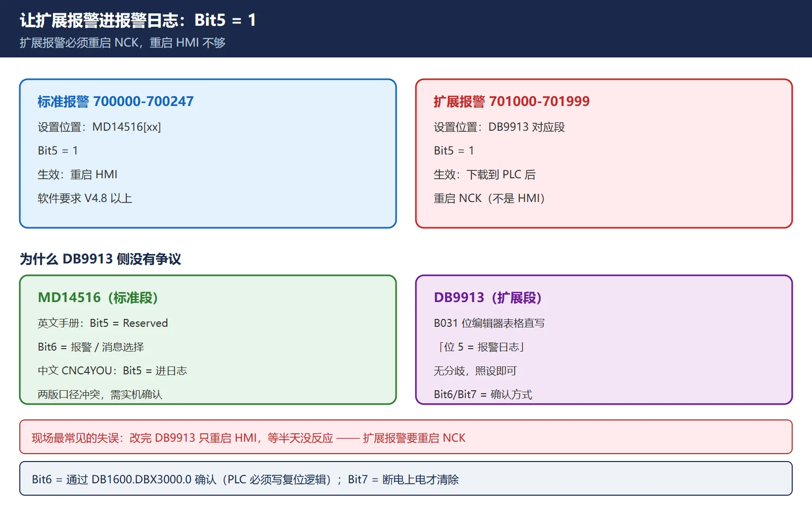
Task: Click the line '设置位置：MD14516[xx]'
Action: 99,127
